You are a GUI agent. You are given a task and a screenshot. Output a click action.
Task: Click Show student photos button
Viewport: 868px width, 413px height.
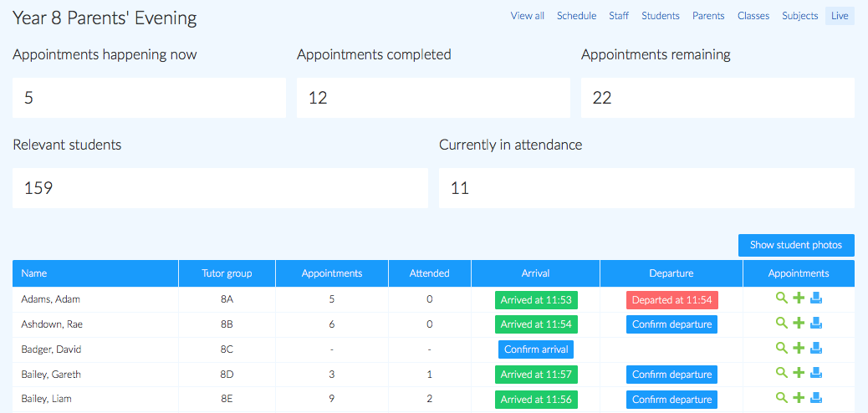(x=796, y=245)
